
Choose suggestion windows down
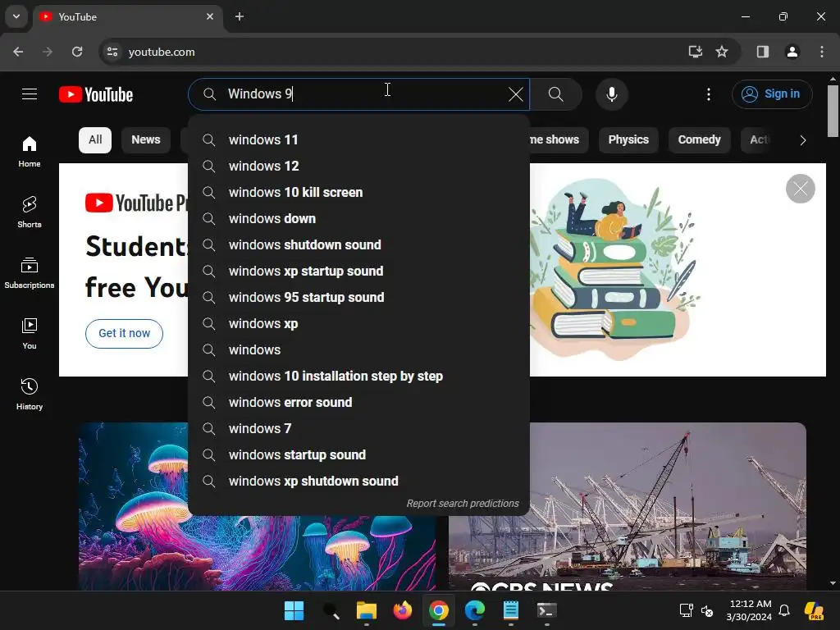[x=359, y=218]
